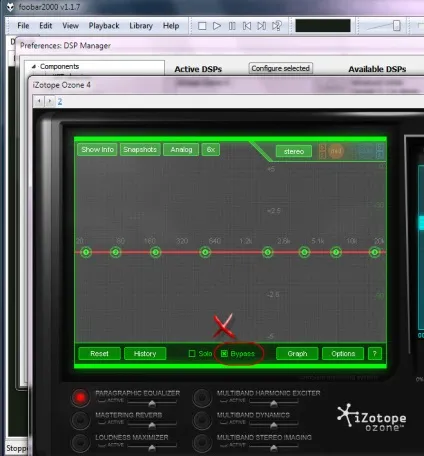Viewport: 424px width, 456px height.
Task: Open the Edit menu
Action: (x=46, y=26)
